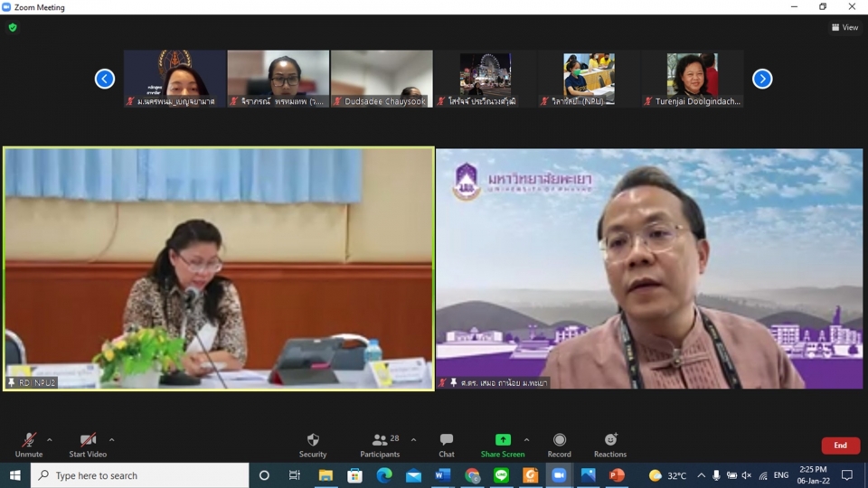Screen dimensions: 868x488
Task: Open the notification center icon
Action: (x=847, y=475)
